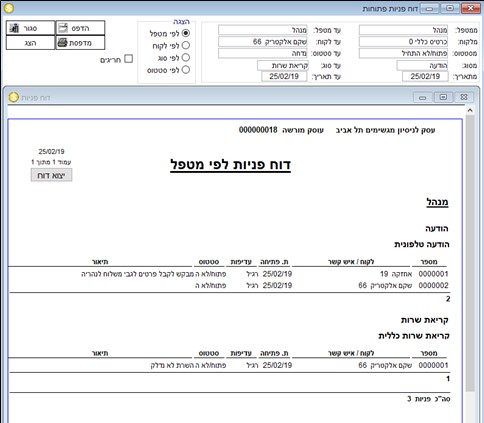This screenshot has height=423, width=484.
Task: Click the הצג (display) button
Action: (30, 43)
